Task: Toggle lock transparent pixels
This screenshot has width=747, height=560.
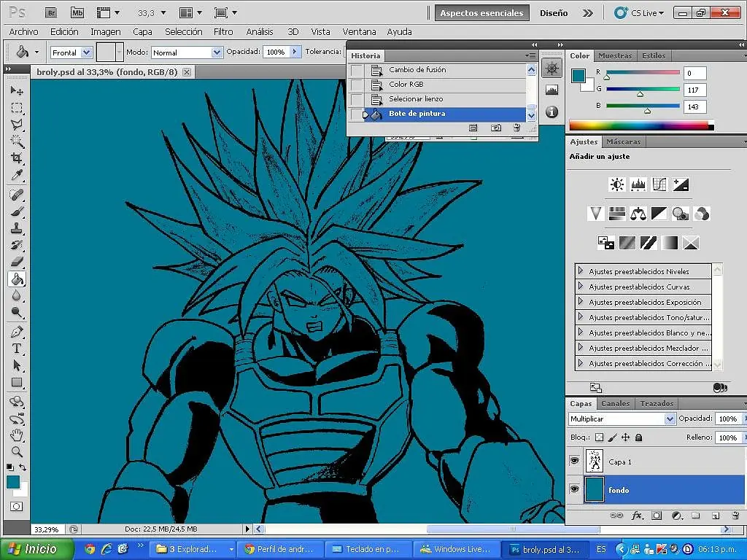Action: coord(600,437)
